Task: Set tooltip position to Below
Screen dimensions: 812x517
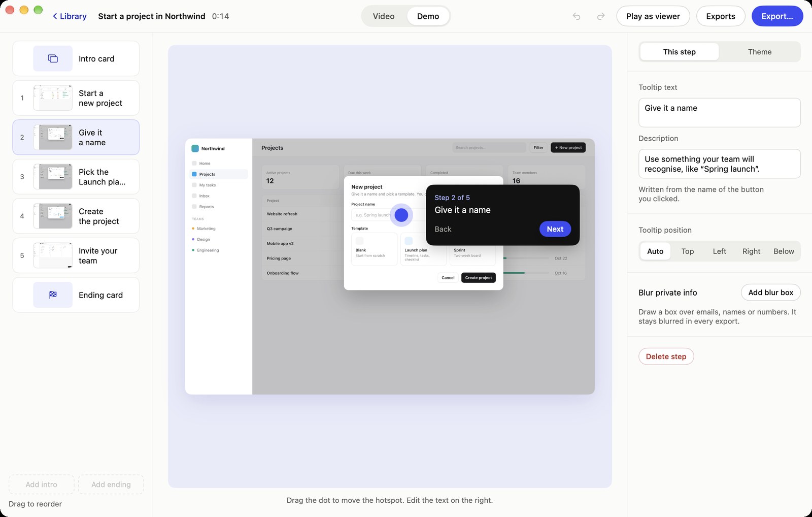Action: (x=784, y=251)
